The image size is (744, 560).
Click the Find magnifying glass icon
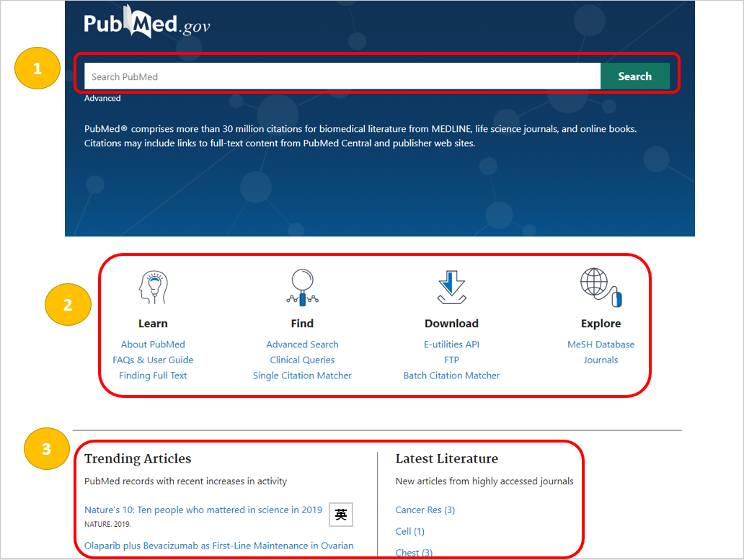click(302, 288)
